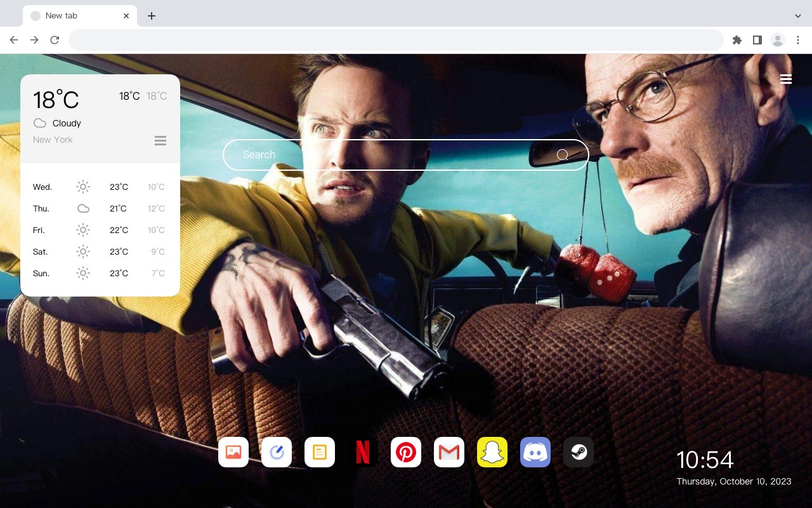Open the Chrome extensions puzzle icon
Image resolution: width=812 pixels, height=508 pixels.
click(x=737, y=40)
